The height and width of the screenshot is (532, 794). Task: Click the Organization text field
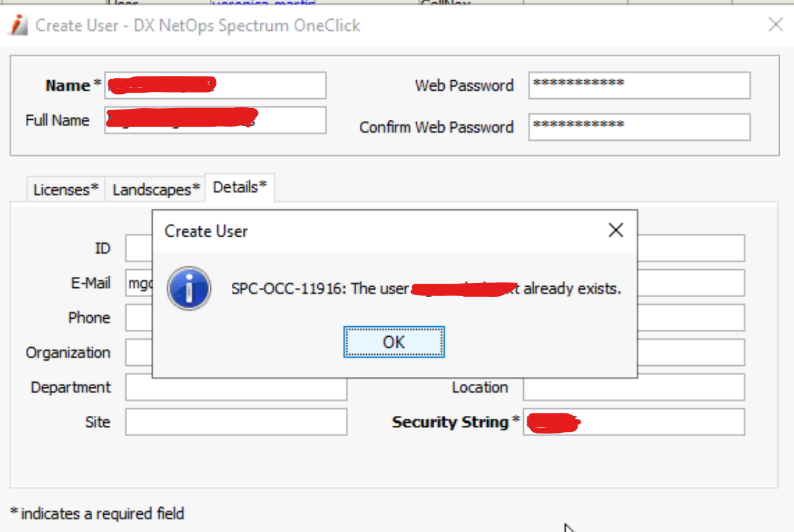pyautogui.click(x=139, y=353)
